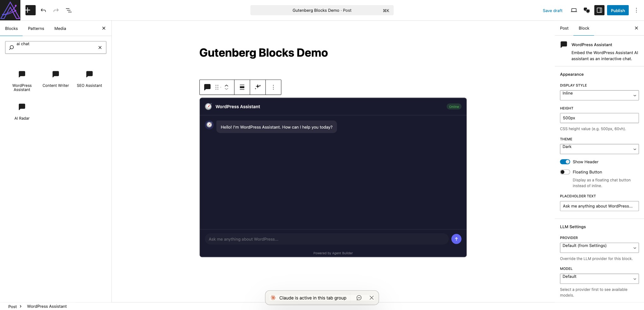Open the Display Style dropdown
Screen dimensions: 644x310
(599, 95)
